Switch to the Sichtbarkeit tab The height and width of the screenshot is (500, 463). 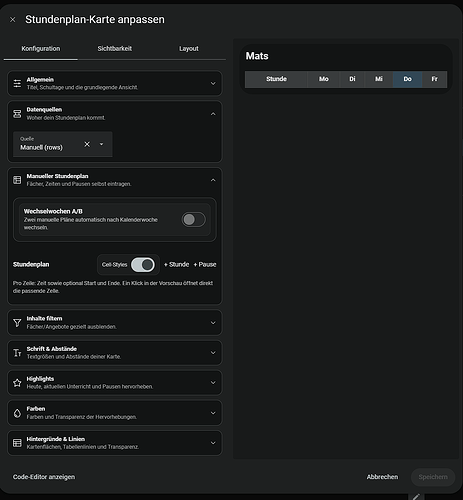[x=115, y=49]
